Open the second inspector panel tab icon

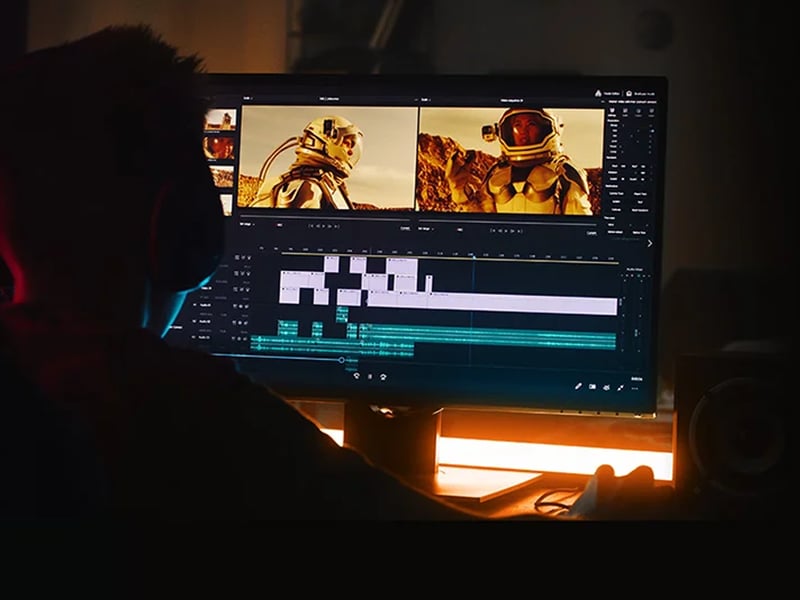[x=625, y=112]
